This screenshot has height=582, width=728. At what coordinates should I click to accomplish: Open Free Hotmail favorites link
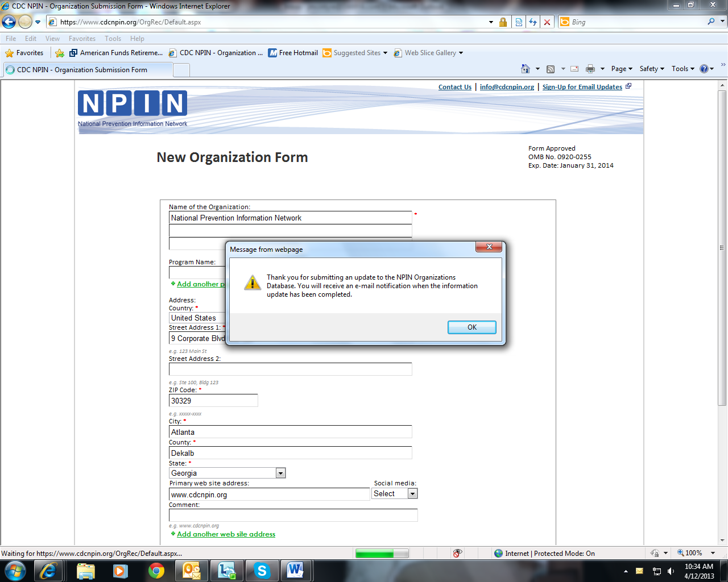[293, 53]
